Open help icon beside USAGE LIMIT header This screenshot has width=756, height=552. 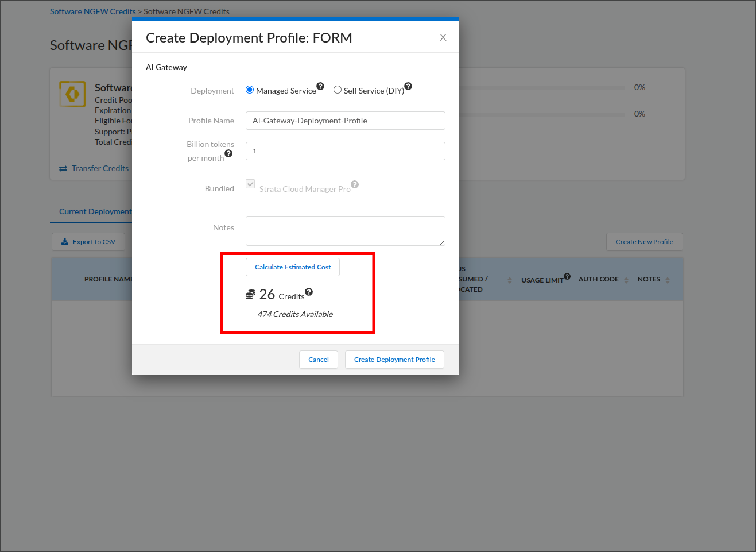click(x=567, y=276)
